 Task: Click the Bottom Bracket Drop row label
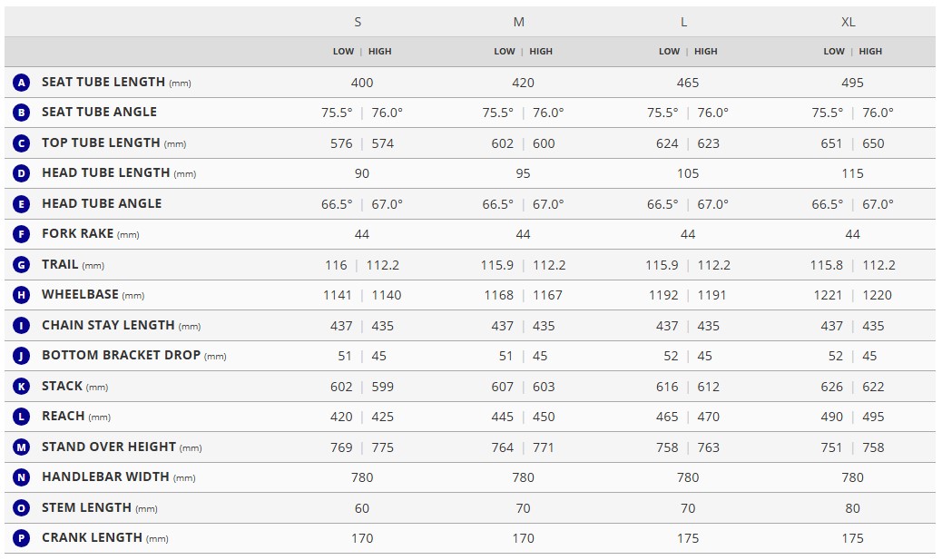pyautogui.click(x=134, y=355)
